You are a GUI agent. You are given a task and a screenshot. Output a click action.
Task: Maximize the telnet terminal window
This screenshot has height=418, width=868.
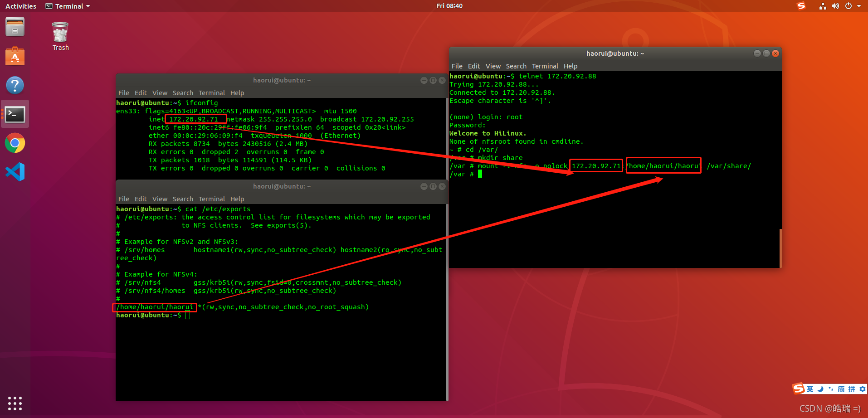tap(766, 53)
